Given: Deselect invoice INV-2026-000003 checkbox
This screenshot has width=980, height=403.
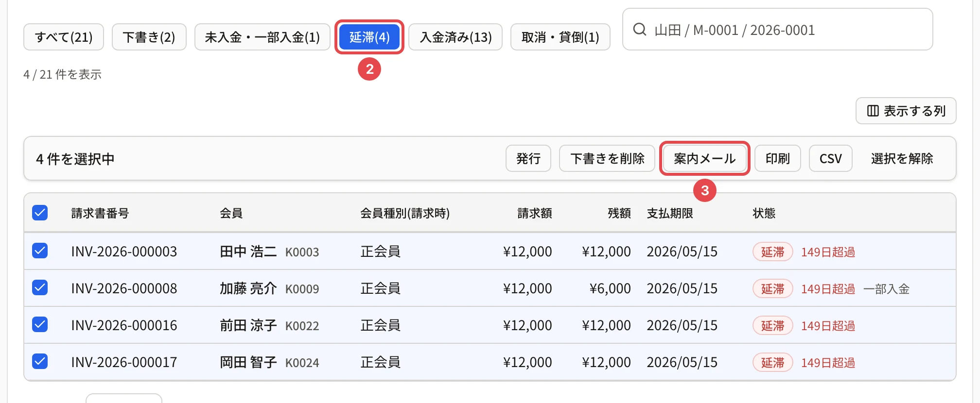Looking at the screenshot, I should coord(40,251).
